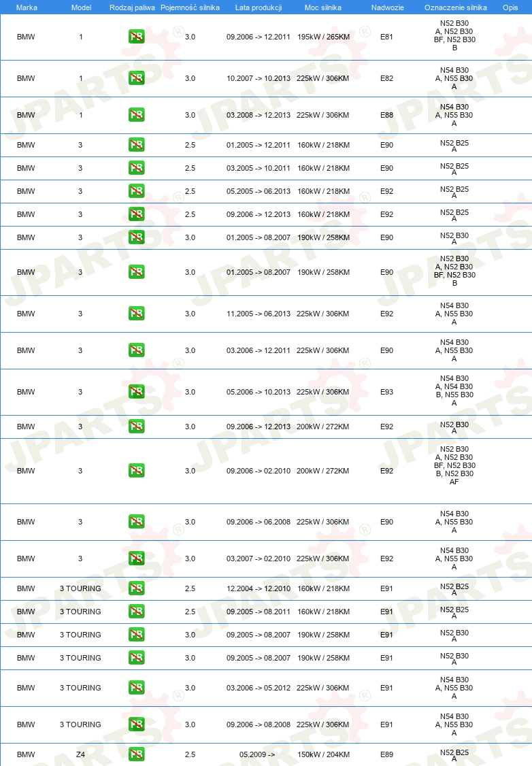The width and height of the screenshot is (532, 766).
Task: Click the Lata produkcji column header
Action: [x=259, y=7]
